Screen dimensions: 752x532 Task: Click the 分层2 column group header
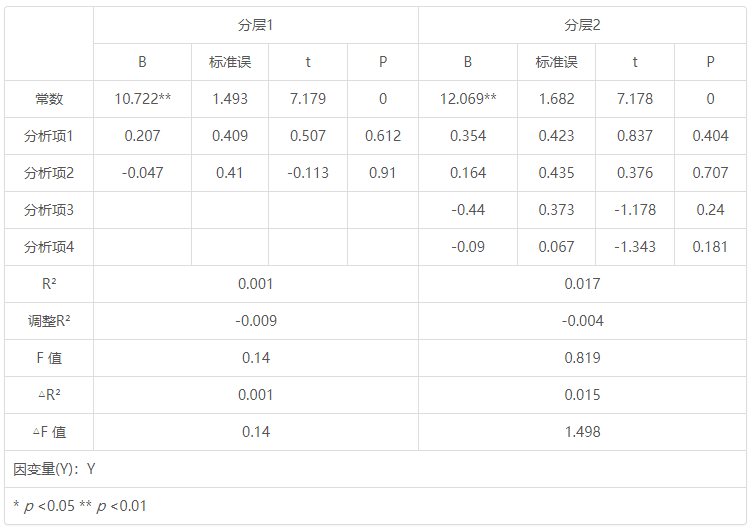tap(582, 25)
